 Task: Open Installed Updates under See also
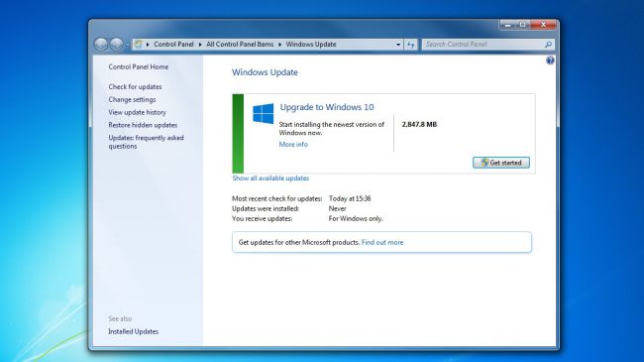click(x=134, y=331)
